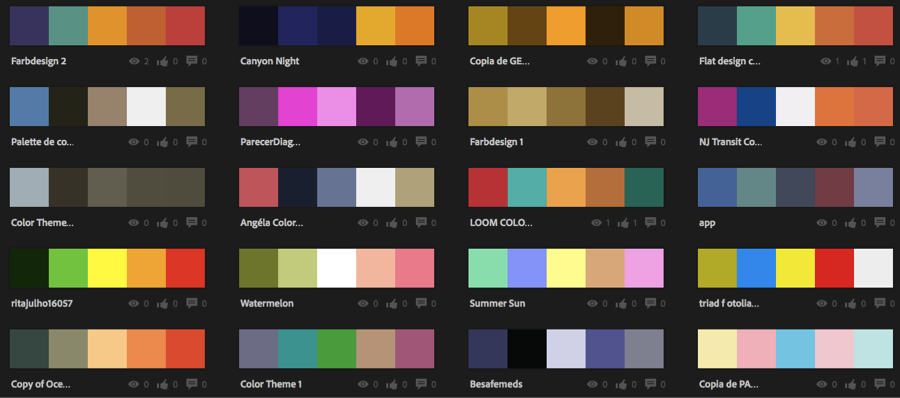This screenshot has width=900, height=398.
Task: Like the Summer Sun theme
Action: [x=622, y=303]
